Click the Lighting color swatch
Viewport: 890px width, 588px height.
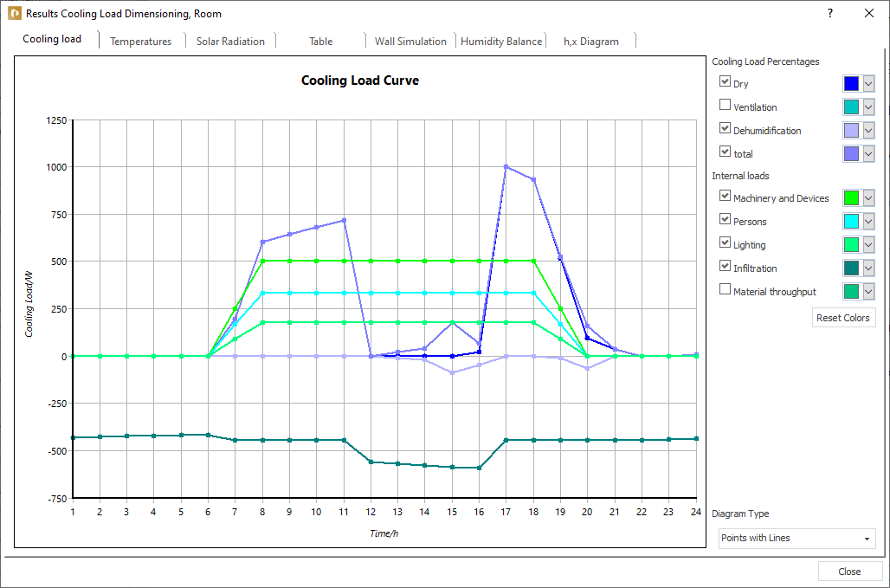pos(851,244)
